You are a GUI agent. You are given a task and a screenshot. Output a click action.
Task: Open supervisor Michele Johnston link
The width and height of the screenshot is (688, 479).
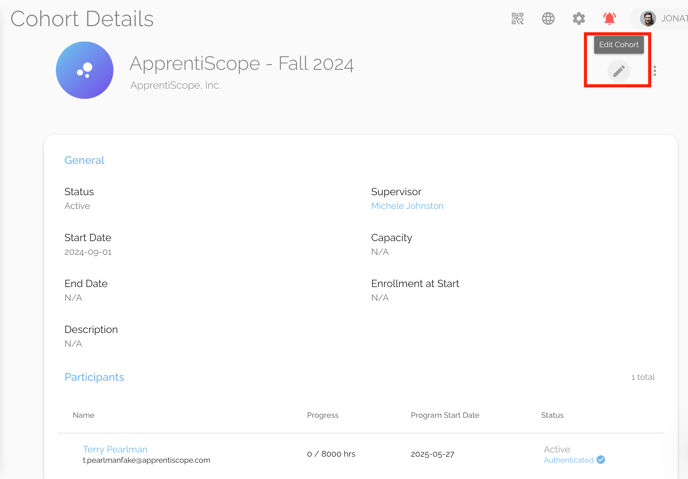[x=407, y=206]
